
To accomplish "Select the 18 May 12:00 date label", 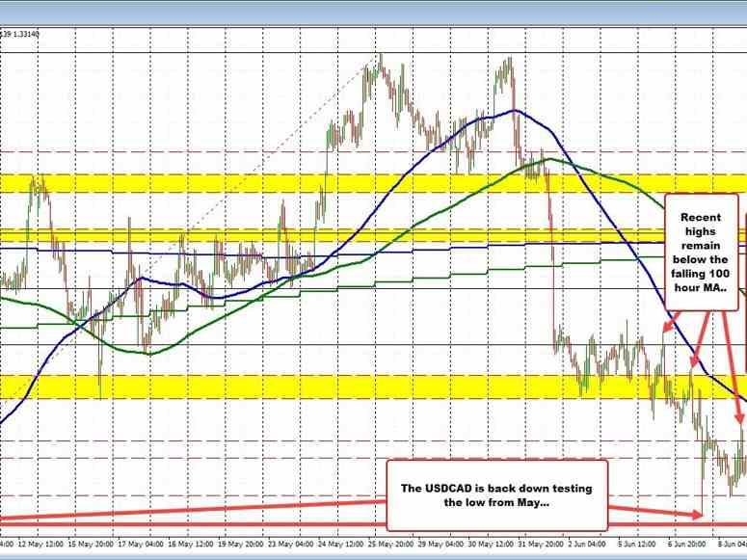I will point(191,544).
